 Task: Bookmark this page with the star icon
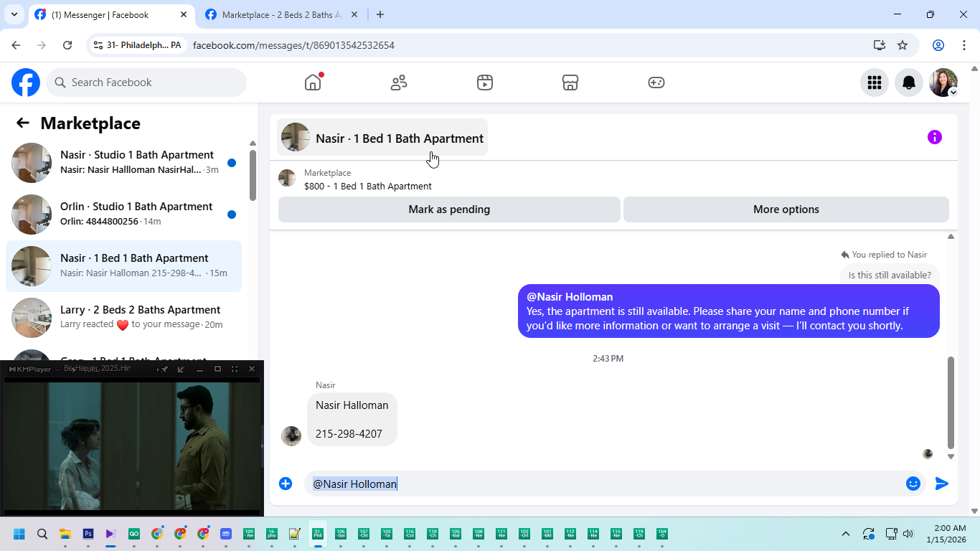(903, 45)
